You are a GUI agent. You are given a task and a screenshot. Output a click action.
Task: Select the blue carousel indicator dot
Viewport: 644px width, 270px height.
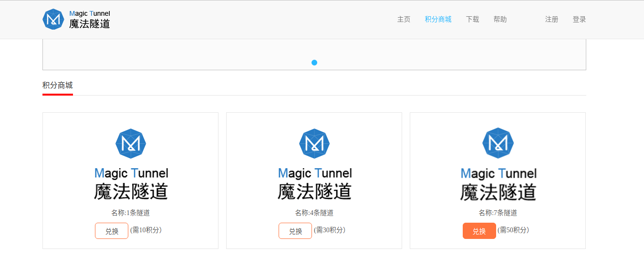pyautogui.click(x=314, y=63)
